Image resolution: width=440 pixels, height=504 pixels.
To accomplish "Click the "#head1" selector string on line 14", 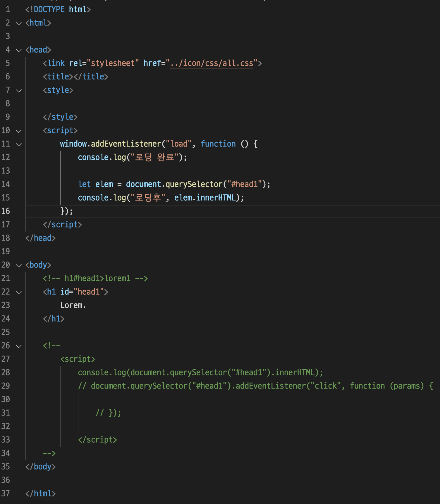I will click(244, 184).
